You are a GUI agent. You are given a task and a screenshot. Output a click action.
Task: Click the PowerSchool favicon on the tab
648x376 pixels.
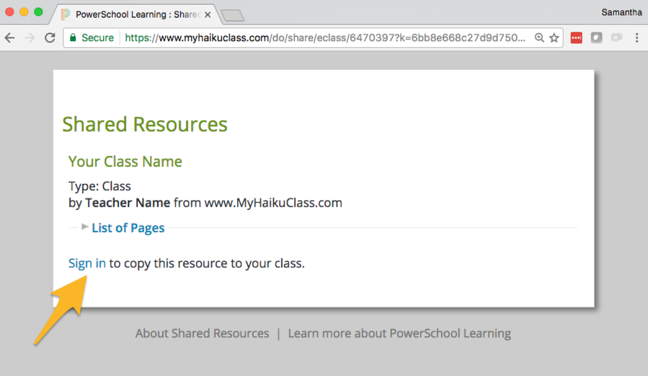[x=65, y=14]
